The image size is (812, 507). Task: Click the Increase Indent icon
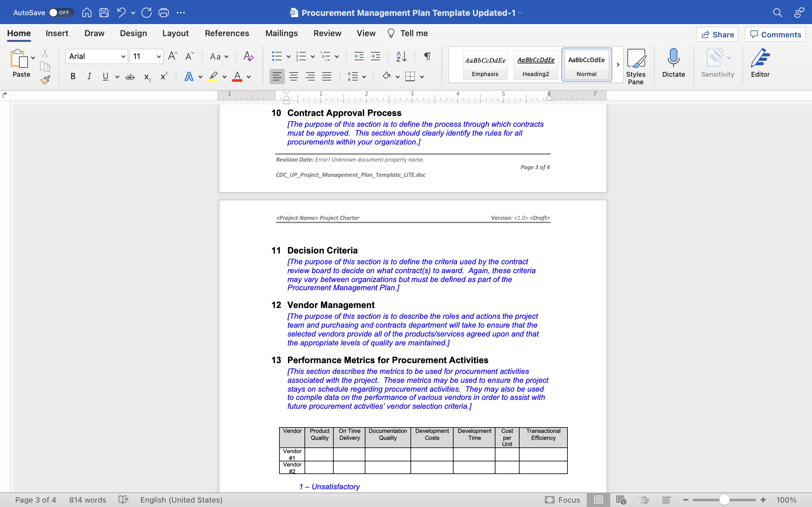pos(376,56)
